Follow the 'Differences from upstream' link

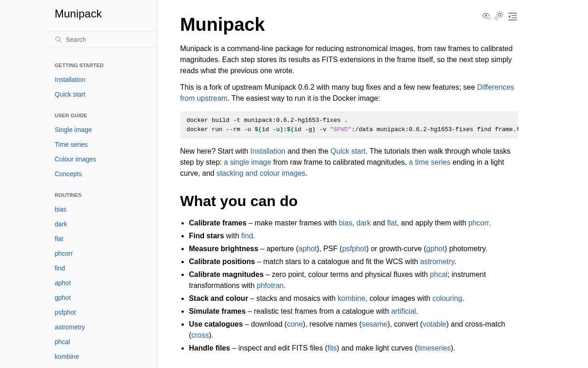click(495, 87)
